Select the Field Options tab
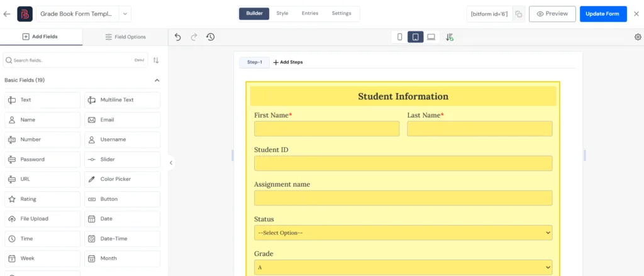Screen dimensions: 644x276 point(125,37)
